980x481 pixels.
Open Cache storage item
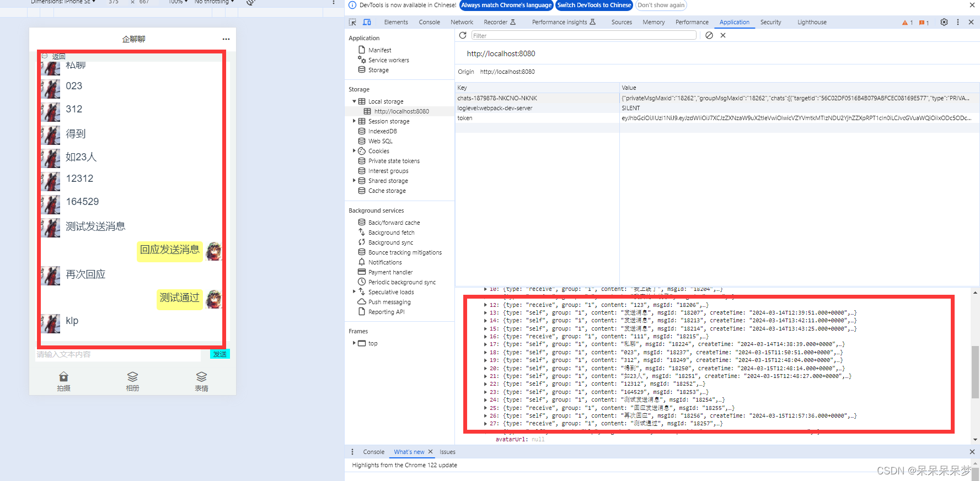(387, 191)
